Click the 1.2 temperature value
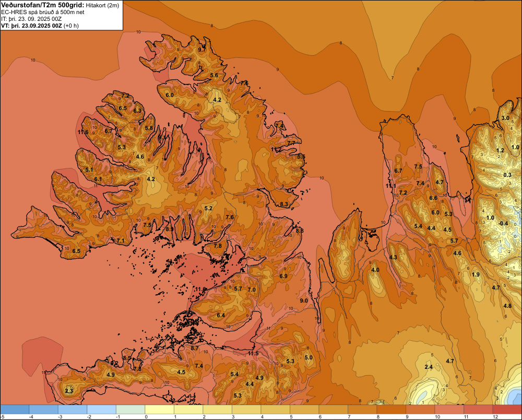522x420 pixels. (x=501, y=150)
